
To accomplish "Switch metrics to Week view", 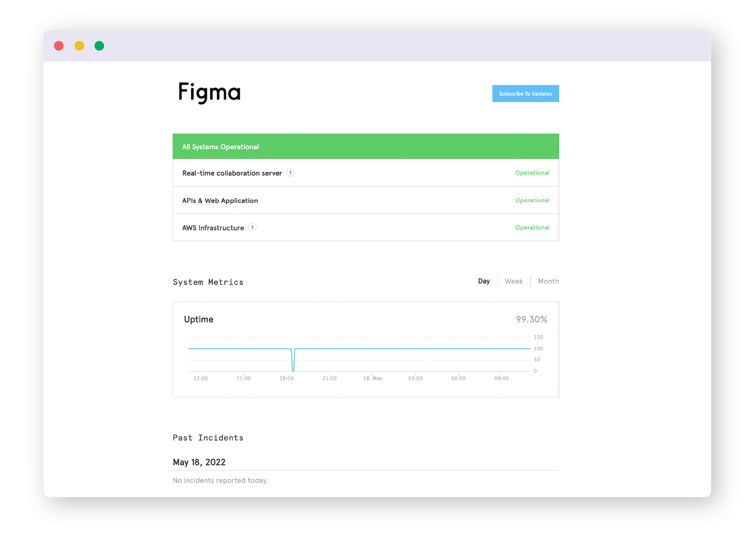I will point(514,281).
